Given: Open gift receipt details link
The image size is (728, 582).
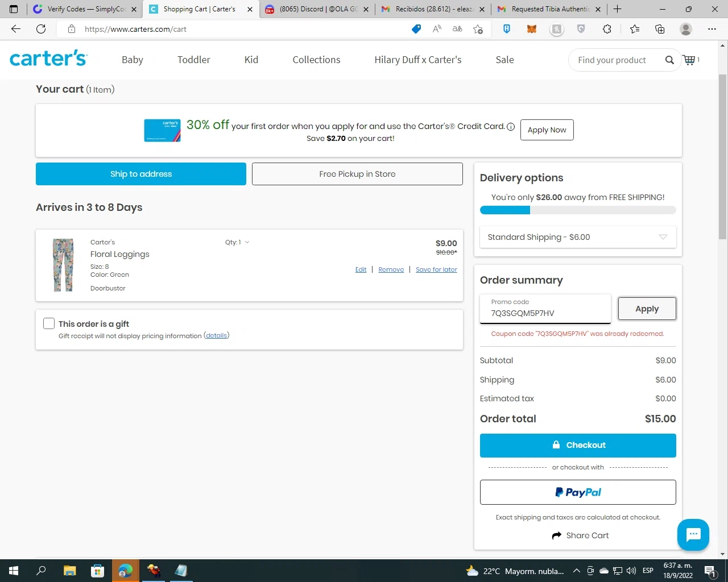Looking at the screenshot, I should tap(217, 335).
